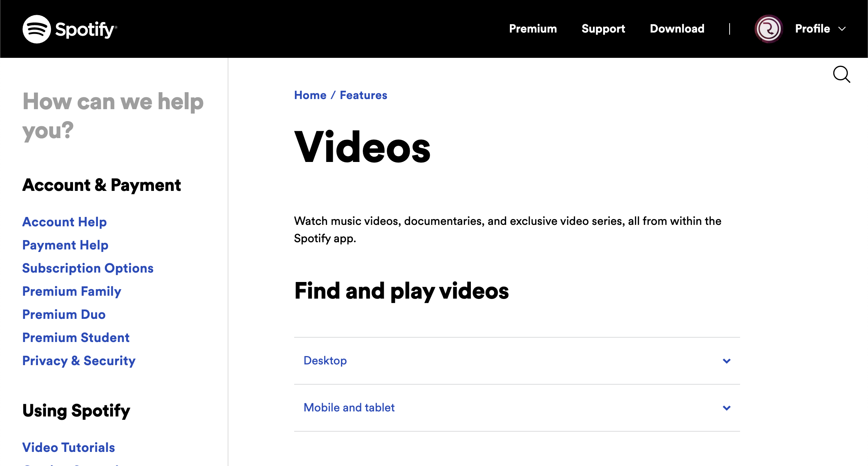Open Premium Duo link
The height and width of the screenshot is (466, 868).
pyautogui.click(x=64, y=314)
